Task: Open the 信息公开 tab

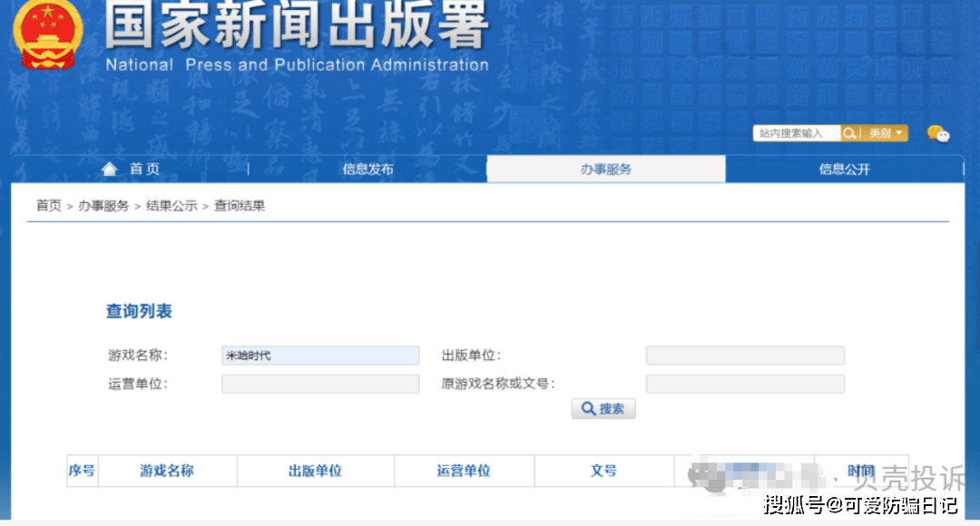Action: [x=844, y=170]
